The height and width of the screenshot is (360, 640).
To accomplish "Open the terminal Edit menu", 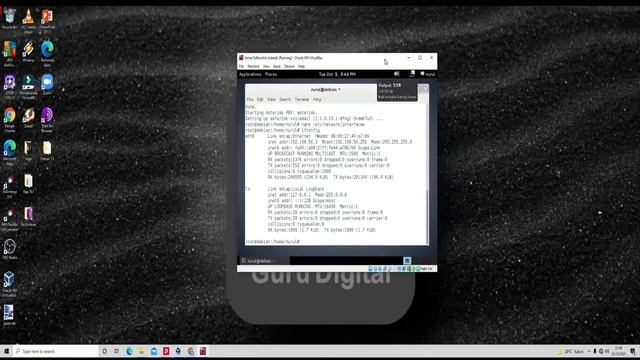I will click(x=260, y=99).
